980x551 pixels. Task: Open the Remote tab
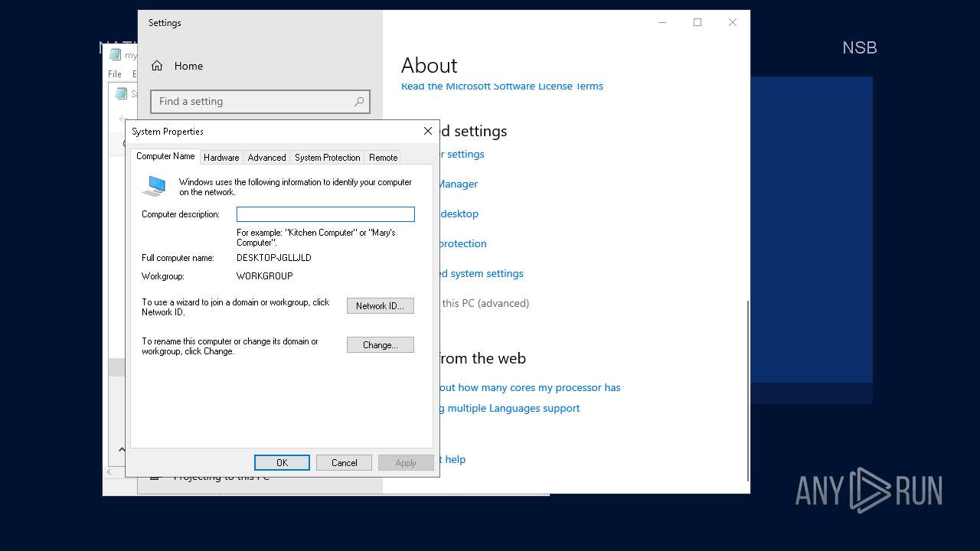tap(383, 157)
